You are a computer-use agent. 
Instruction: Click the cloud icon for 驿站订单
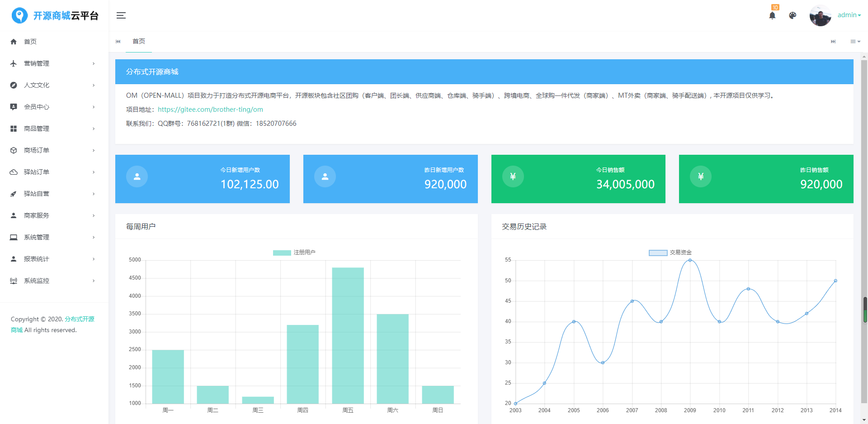pyautogui.click(x=14, y=172)
